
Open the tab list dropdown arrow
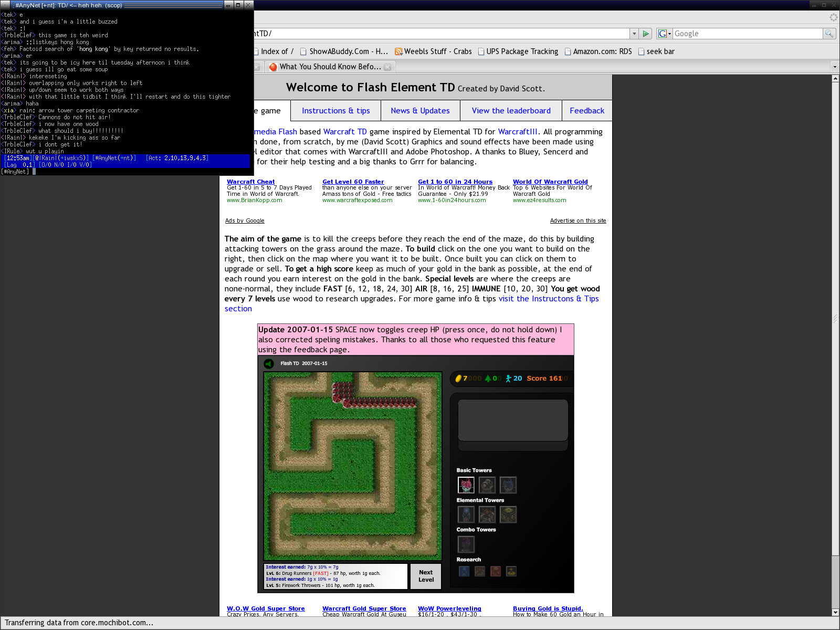pos(835,67)
